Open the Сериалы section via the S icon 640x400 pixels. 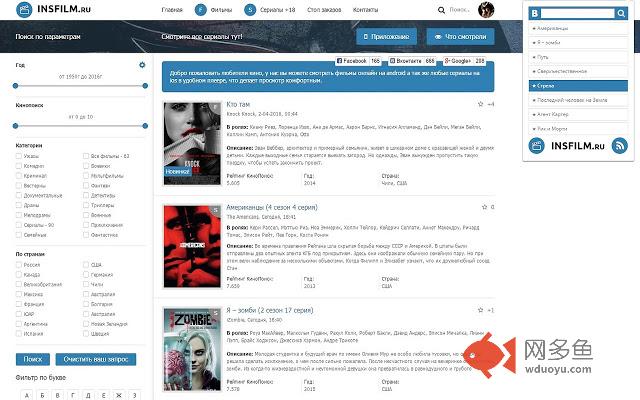point(250,9)
